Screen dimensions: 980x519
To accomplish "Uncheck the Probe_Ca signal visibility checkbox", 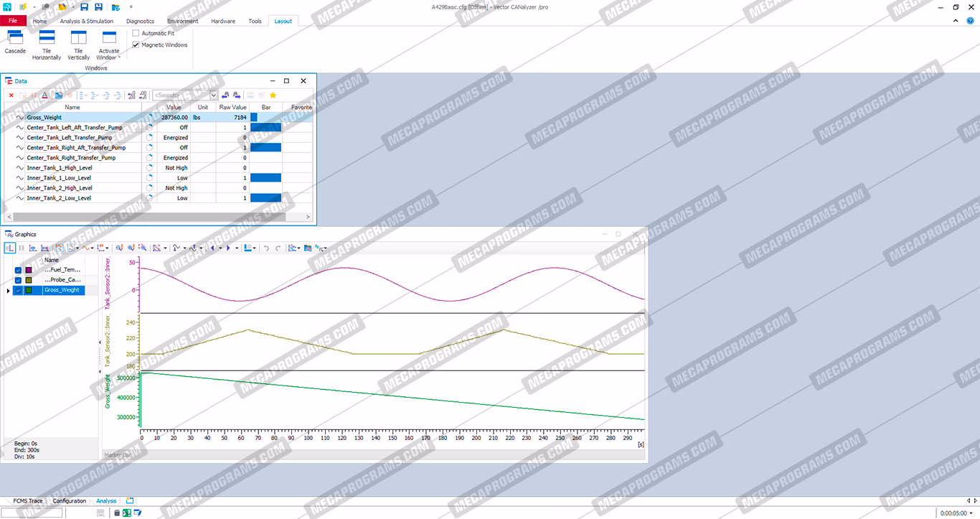I will pos(18,280).
